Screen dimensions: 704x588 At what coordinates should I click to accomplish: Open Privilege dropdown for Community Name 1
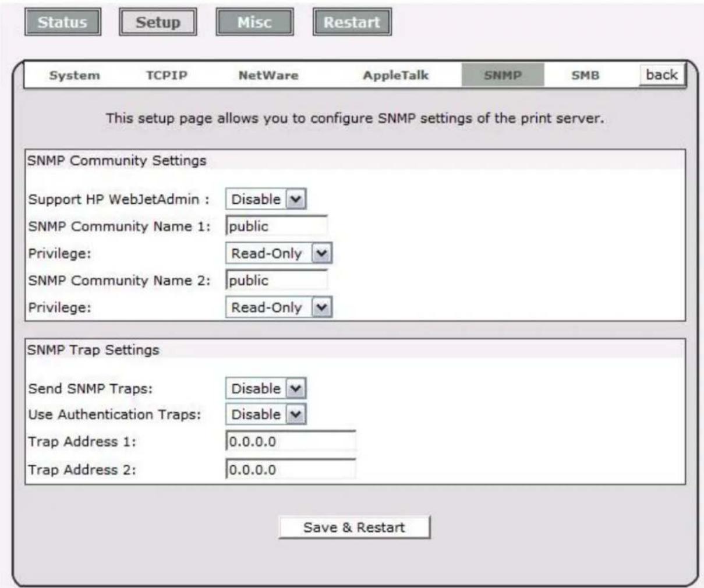[x=279, y=253]
